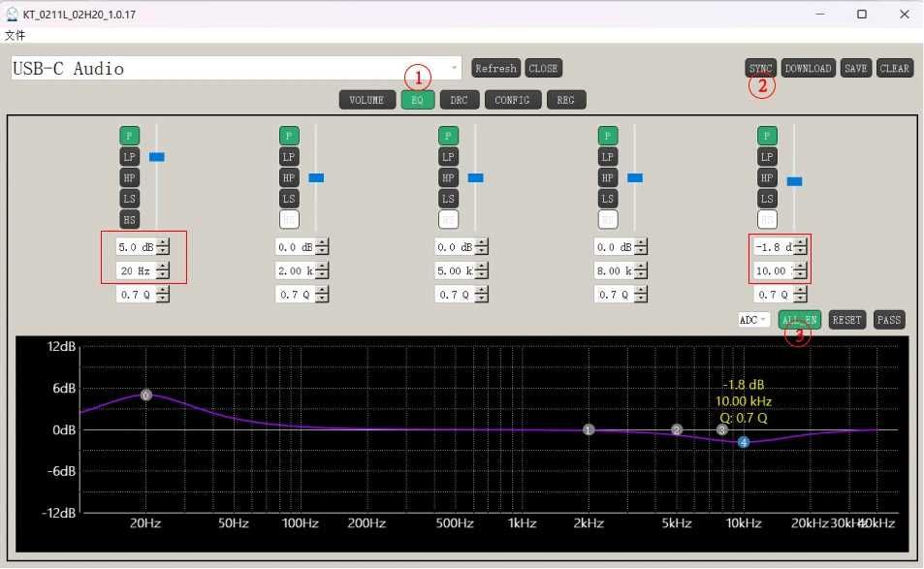Screen dimensions: 924x569
Task: Select LP filter type for band 2
Action: click(x=289, y=157)
